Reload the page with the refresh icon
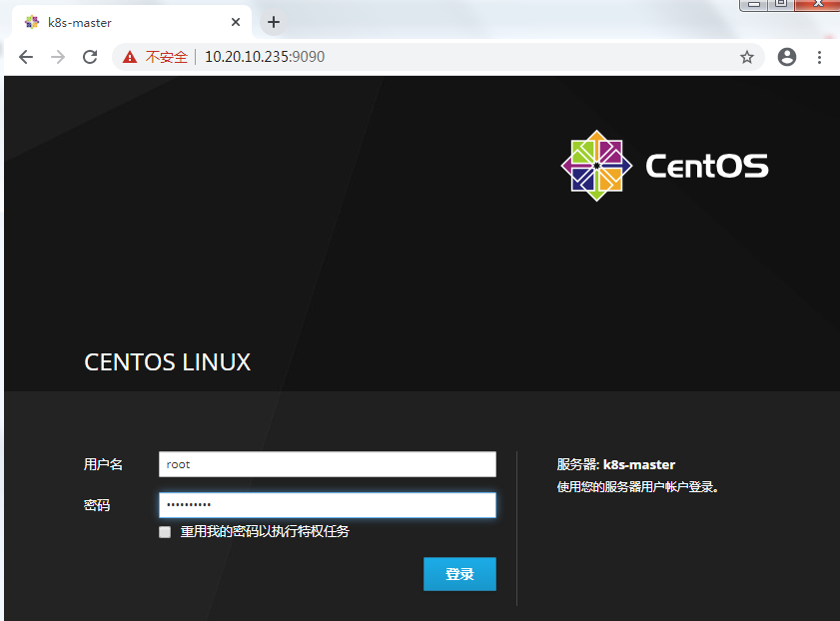 tap(90, 57)
